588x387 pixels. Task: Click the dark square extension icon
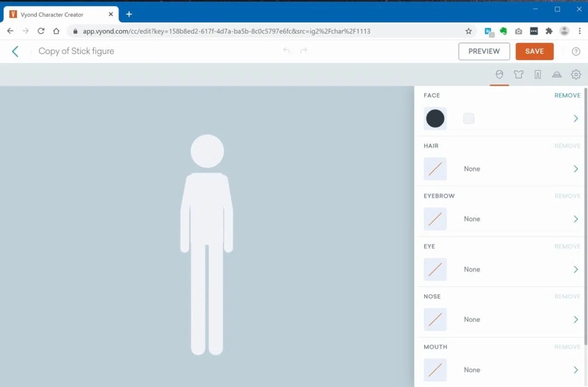point(534,31)
